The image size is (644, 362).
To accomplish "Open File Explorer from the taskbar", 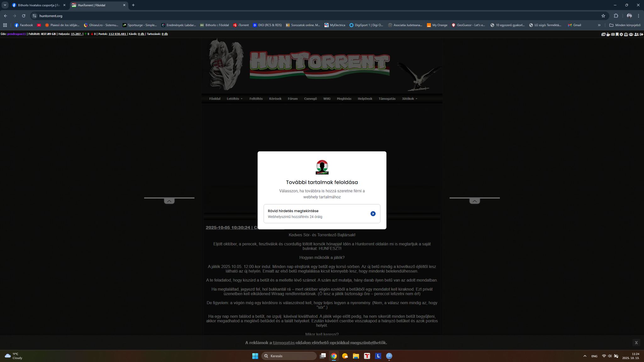I will (x=356, y=356).
